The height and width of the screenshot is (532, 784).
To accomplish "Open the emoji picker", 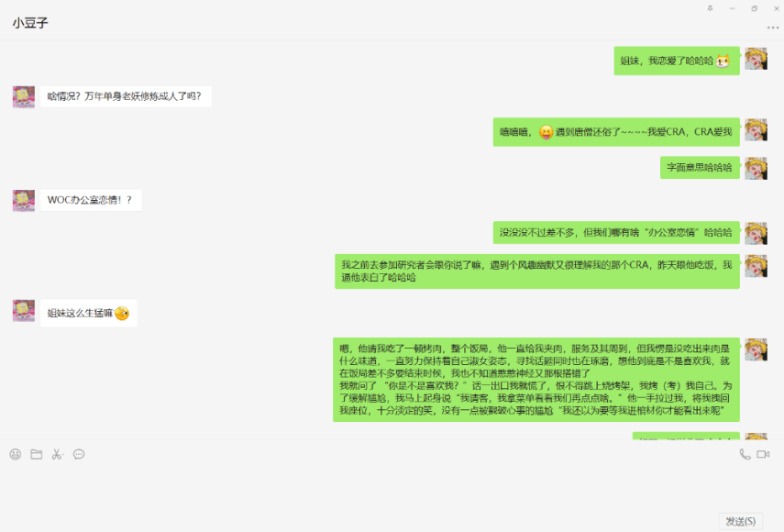I will (13, 454).
